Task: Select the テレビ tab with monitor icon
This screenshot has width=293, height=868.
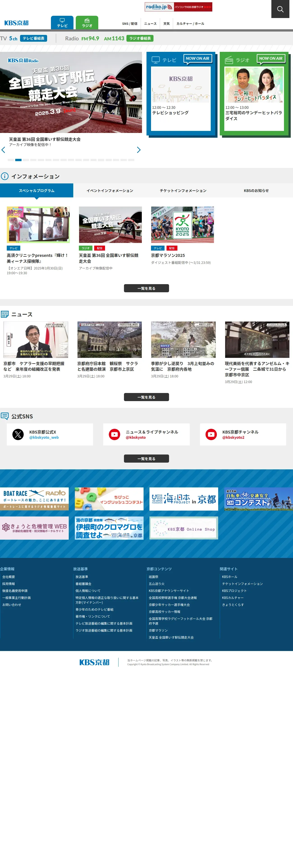Action: pos(62,23)
